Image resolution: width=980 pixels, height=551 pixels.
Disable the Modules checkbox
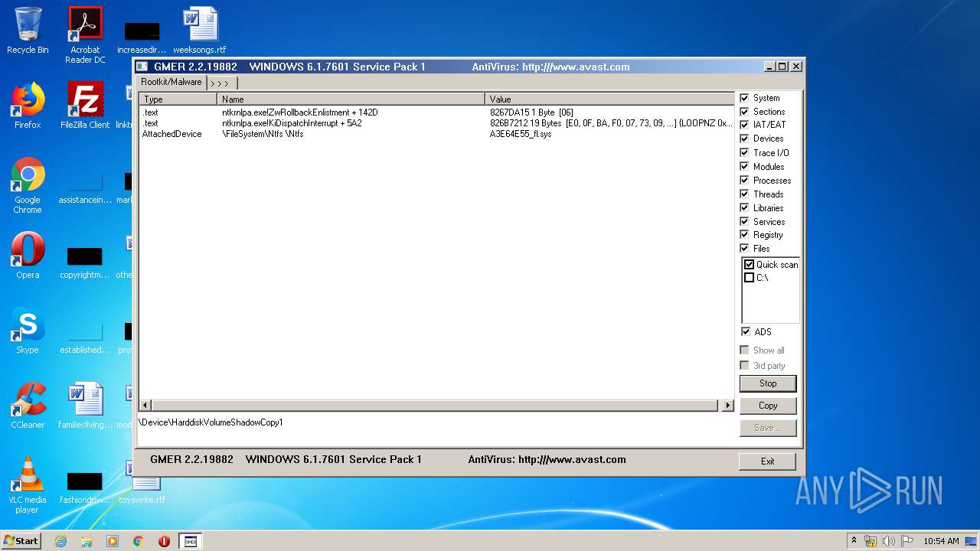(744, 167)
